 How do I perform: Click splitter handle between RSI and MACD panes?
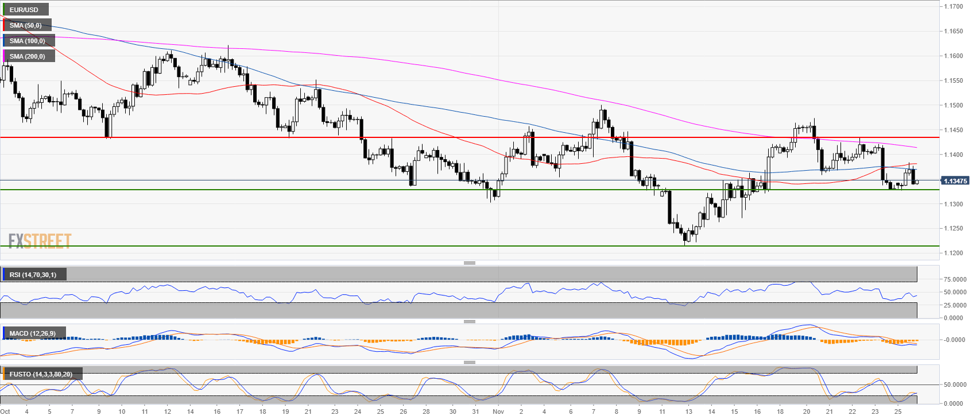coord(469,321)
